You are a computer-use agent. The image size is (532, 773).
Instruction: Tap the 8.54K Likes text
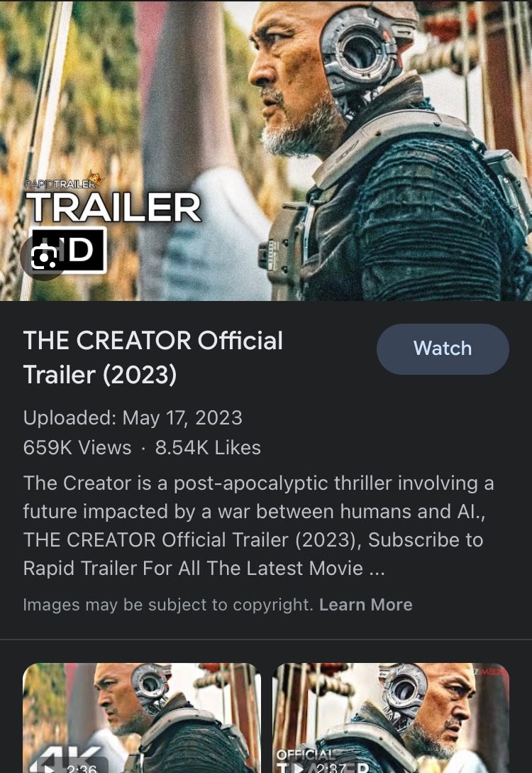[x=208, y=448]
